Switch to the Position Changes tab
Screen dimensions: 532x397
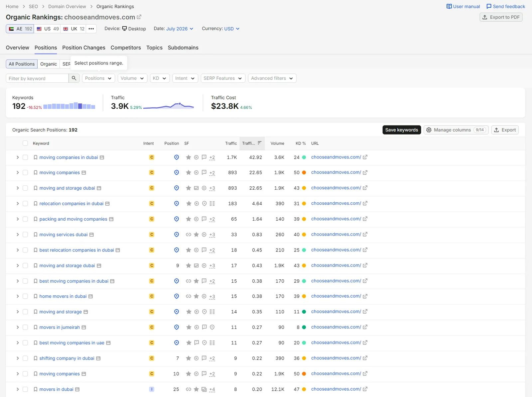84,48
